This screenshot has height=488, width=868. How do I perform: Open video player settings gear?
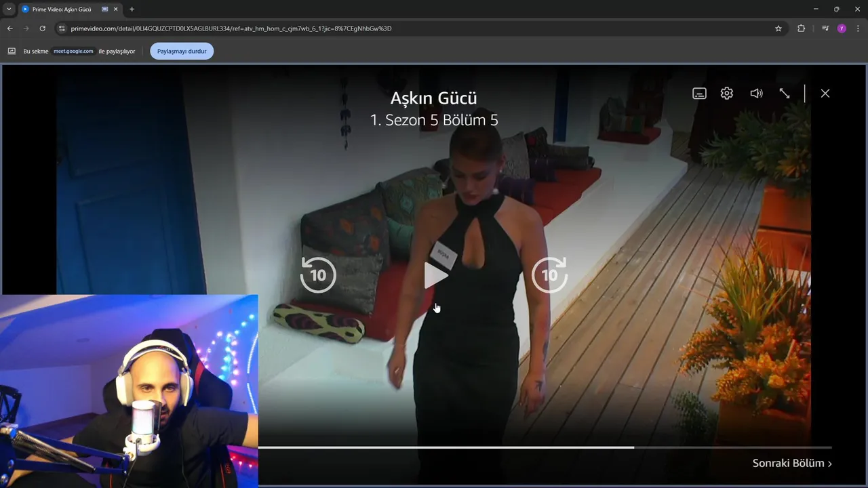tap(727, 94)
